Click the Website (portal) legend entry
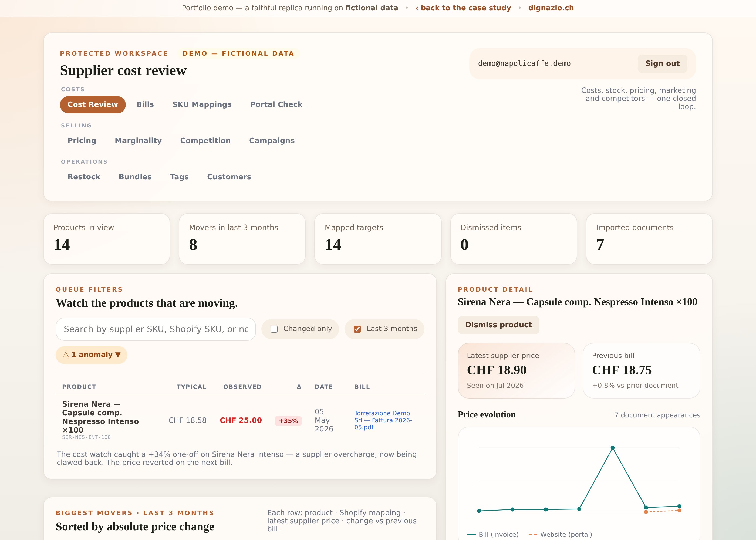This screenshot has width=756, height=540. 560,534
